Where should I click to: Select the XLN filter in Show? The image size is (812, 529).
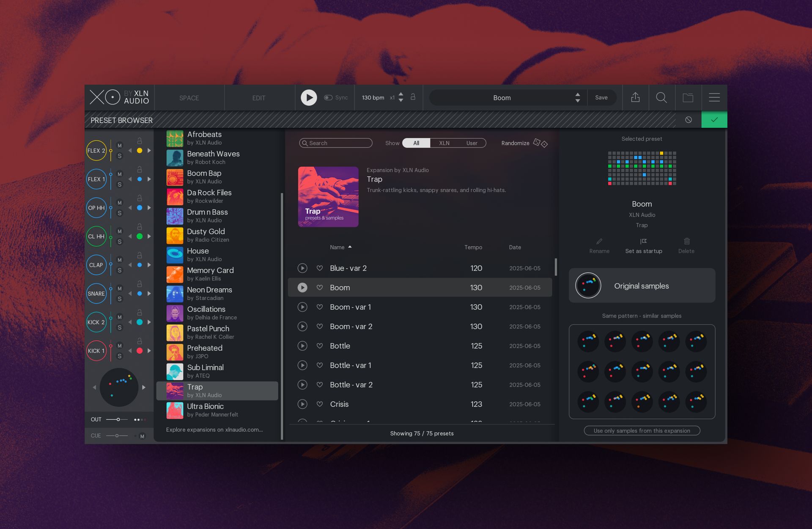[x=444, y=143]
